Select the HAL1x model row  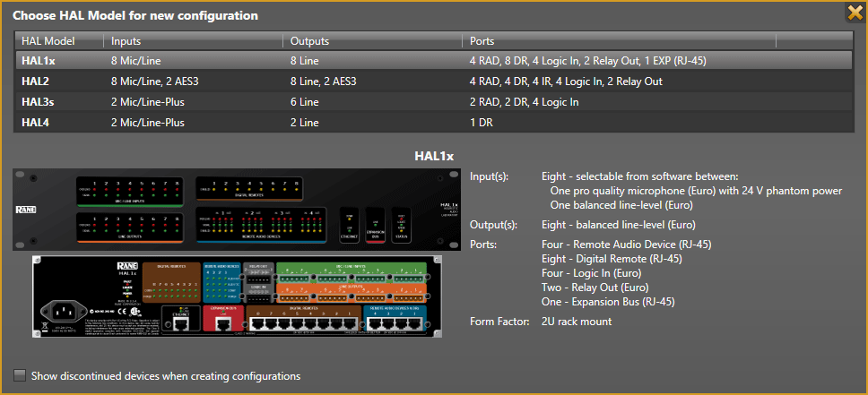(433, 61)
